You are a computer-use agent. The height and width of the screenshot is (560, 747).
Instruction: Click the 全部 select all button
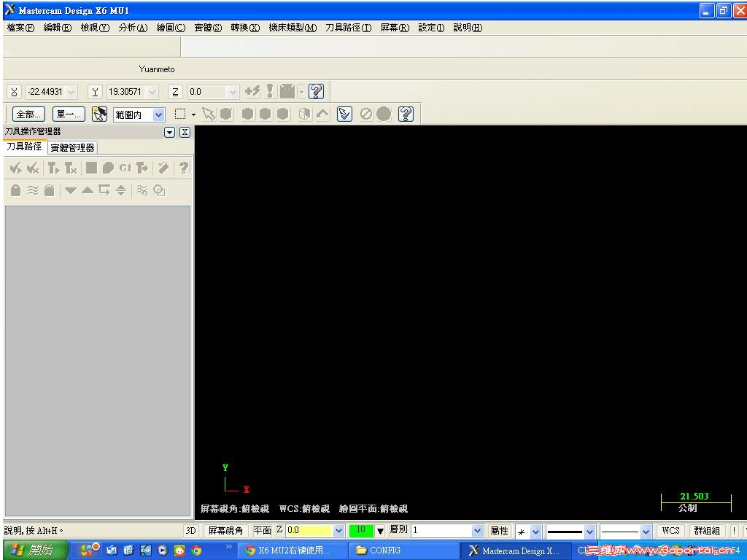pos(28,114)
